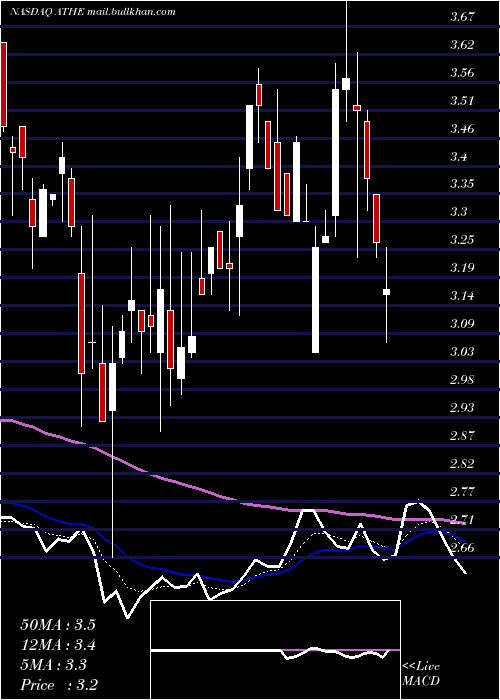
Task: Select the 3.25 price level label
Action: tap(462, 240)
